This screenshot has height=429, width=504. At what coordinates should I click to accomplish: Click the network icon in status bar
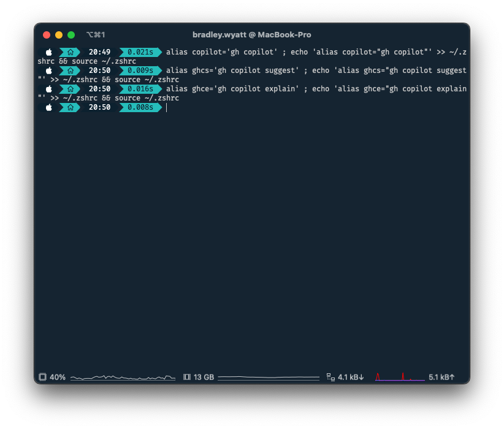330,378
